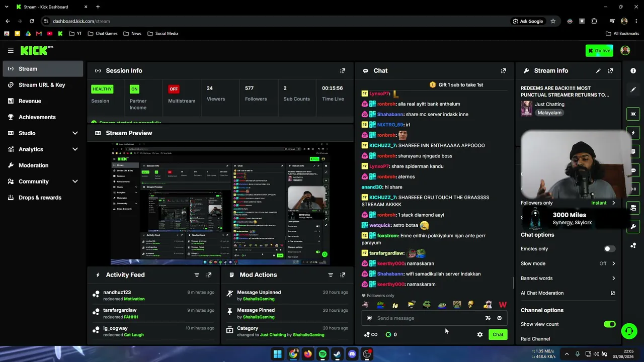The image size is (644, 362).
Task: Click nandhuz123 in Activity Feed
Action: 117,292
